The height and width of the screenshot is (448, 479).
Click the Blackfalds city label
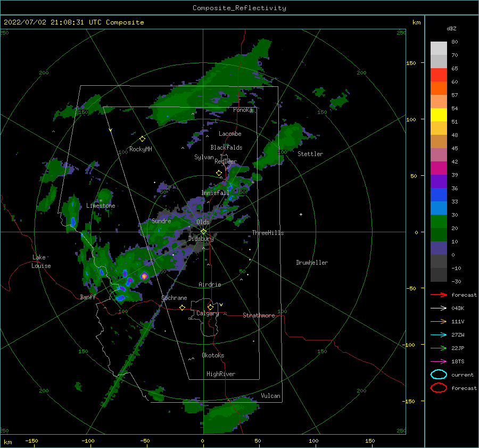(226, 148)
